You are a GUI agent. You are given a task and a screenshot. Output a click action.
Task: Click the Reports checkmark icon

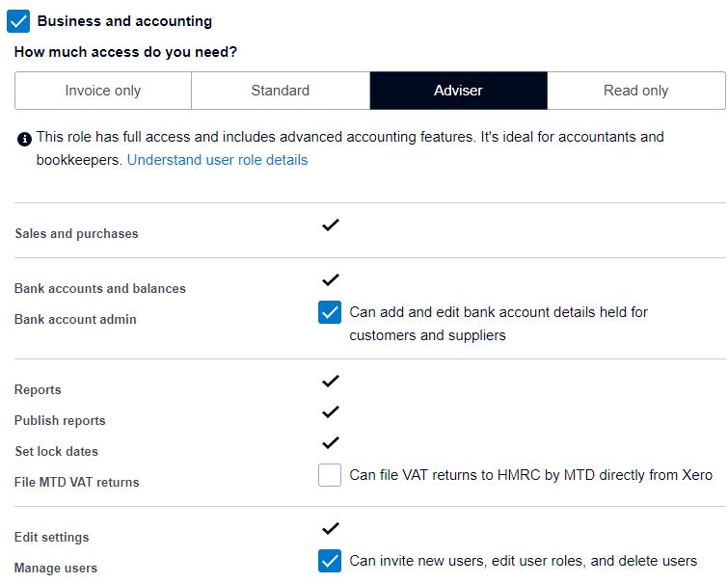pyautogui.click(x=331, y=382)
